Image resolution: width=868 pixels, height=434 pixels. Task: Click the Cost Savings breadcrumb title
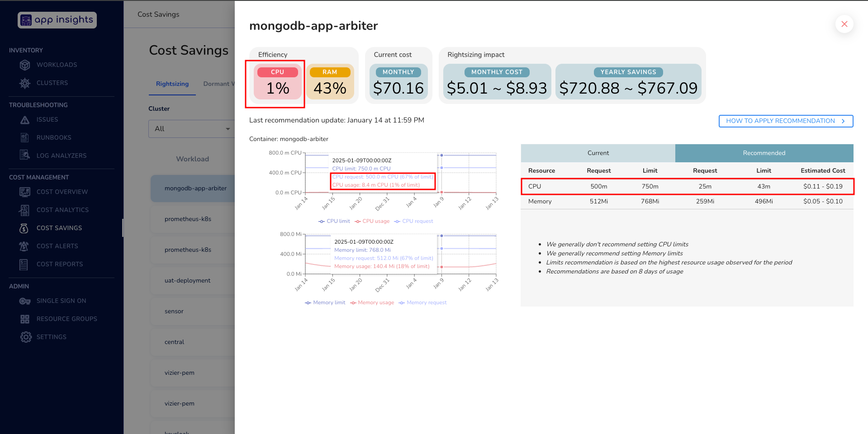[158, 14]
